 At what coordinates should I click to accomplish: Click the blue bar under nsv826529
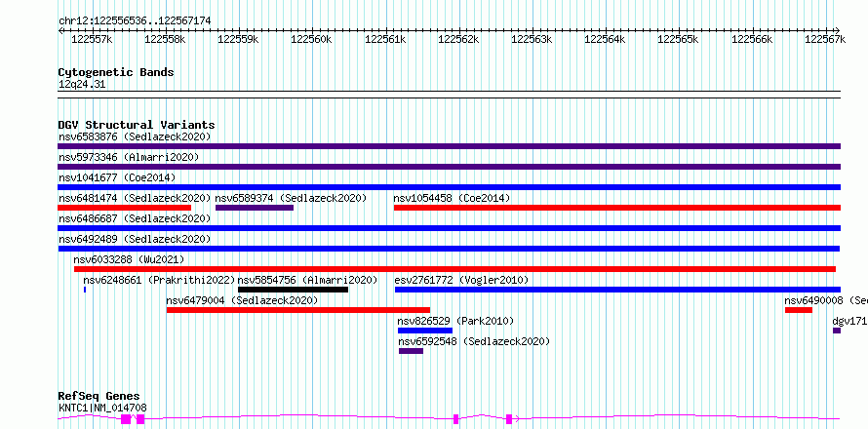point(425,331)
